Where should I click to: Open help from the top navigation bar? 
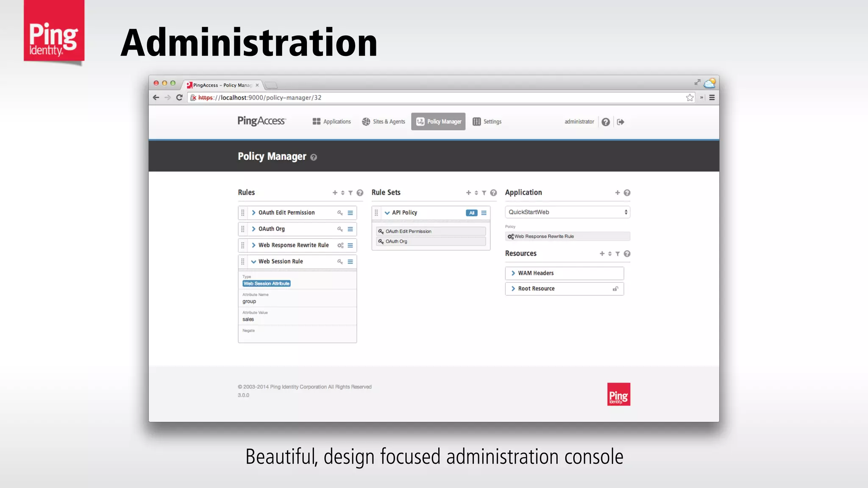point(606,122)
